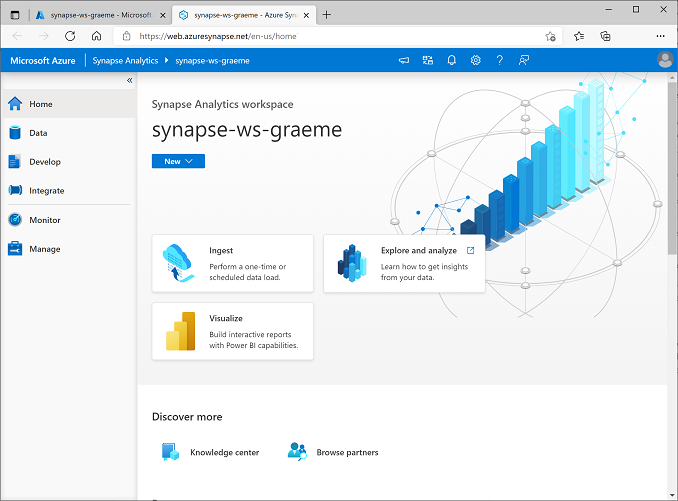Viewport: 678px width, 501px height.
Task: Expand the New dropdown button
Action: click(178, 161)
